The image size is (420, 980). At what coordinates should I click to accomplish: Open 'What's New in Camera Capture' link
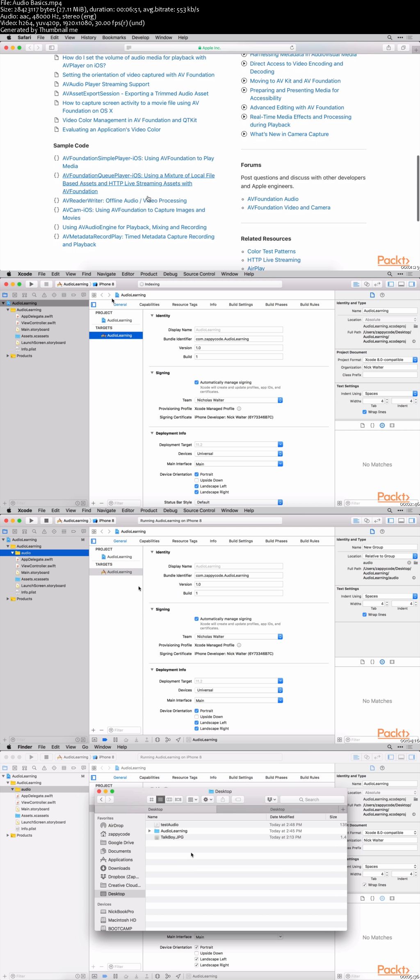click(x=289, y=134)
